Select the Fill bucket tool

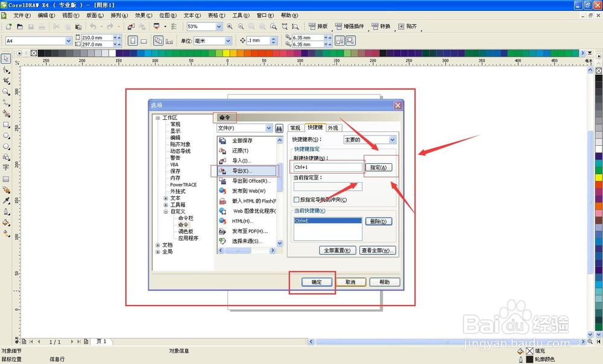click(x=6, y=222)
